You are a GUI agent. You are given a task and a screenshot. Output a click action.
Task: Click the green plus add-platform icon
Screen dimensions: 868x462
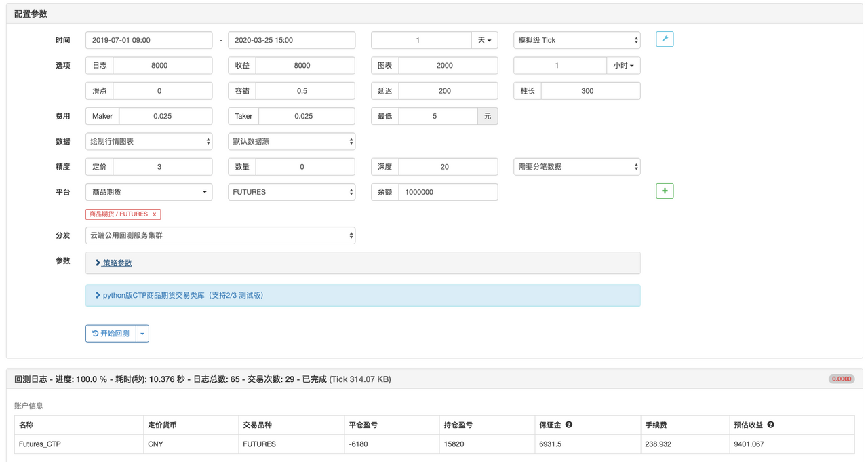(x=665, y=191)
